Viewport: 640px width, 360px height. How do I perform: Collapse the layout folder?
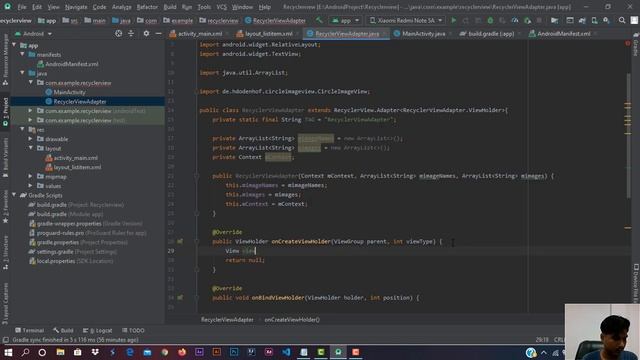31,149
